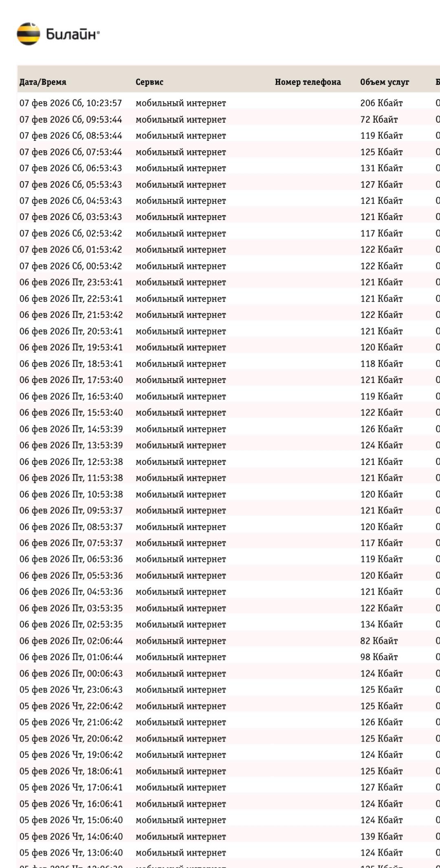Select the 118 Кбайт volume cell
Viewport: 440px width, 868px height.
tap(381, 364)
